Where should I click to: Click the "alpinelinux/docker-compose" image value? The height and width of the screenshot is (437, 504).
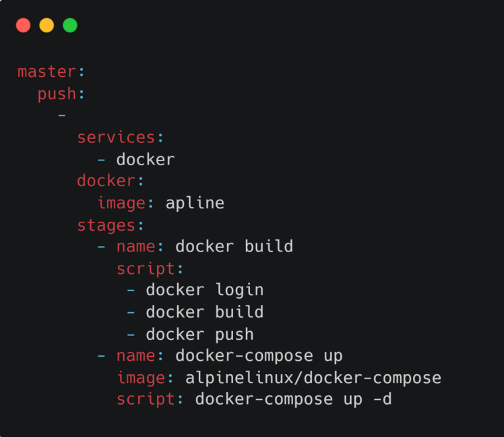pos(313,378)
